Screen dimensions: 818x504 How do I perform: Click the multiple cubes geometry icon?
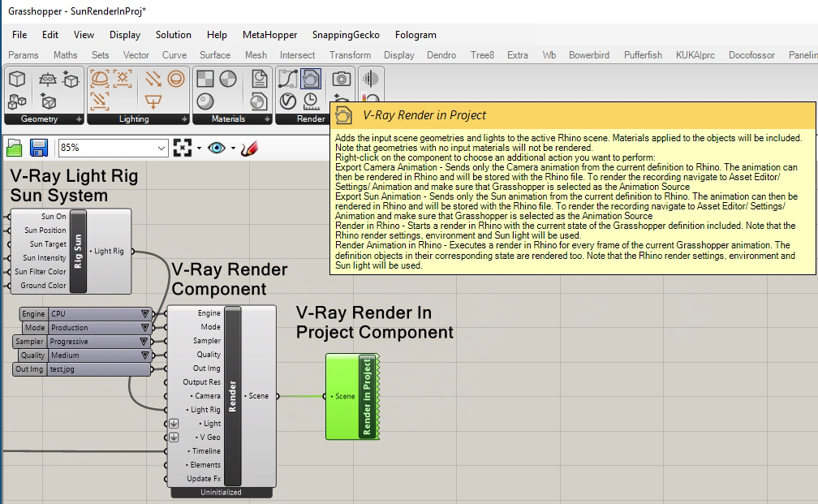click(x=17, y=101)
